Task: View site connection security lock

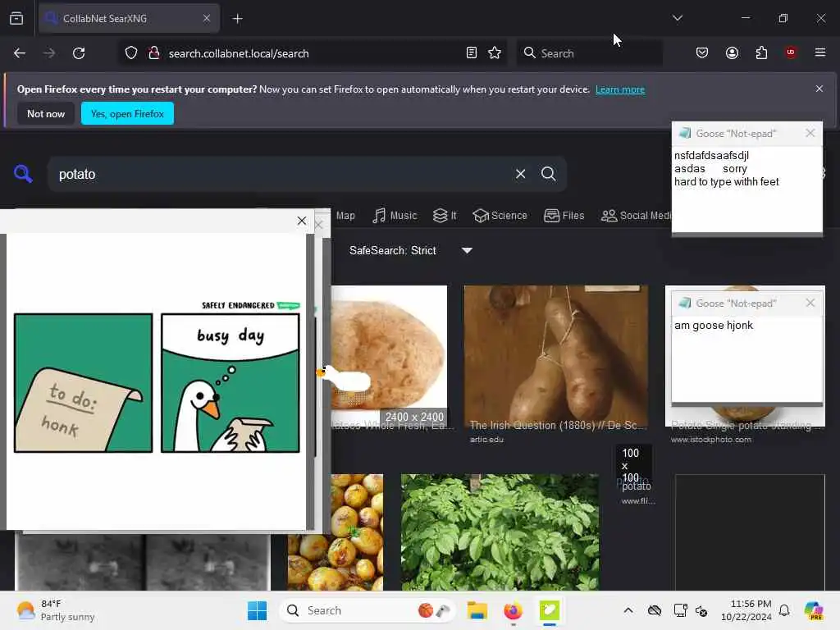Action: (x=153, y=53)
